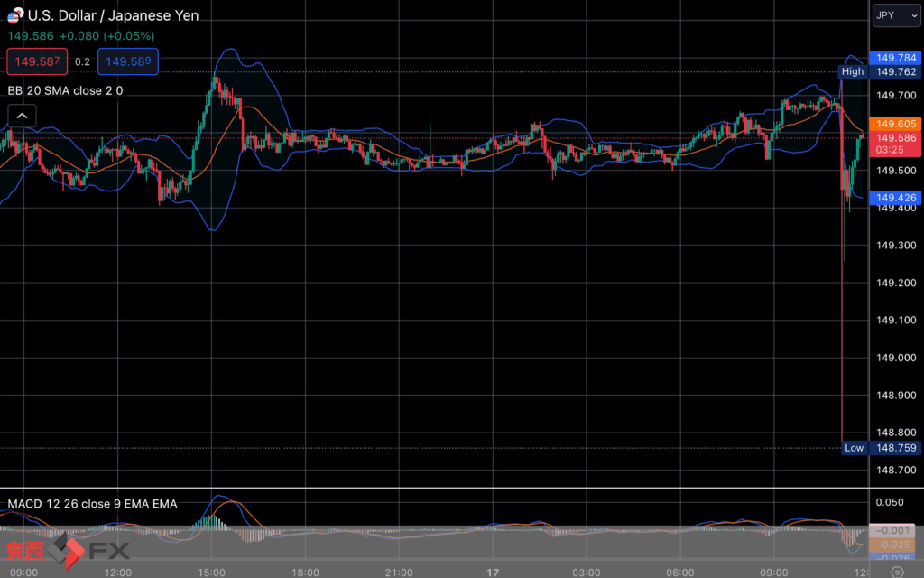
Task: Click the 0.050 MACD scale label
Action: click(x=890, y=502)
